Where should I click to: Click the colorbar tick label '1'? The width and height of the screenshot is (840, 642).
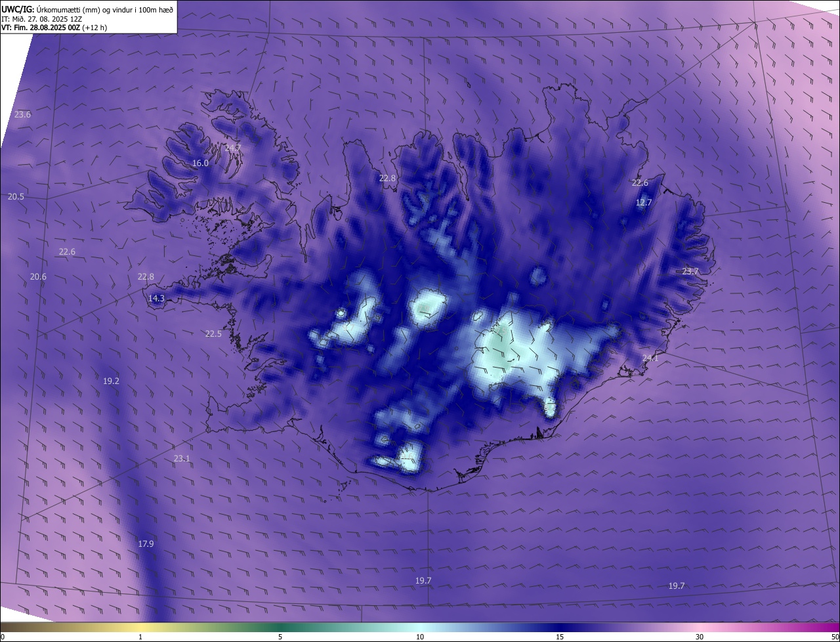click(140, 637)
